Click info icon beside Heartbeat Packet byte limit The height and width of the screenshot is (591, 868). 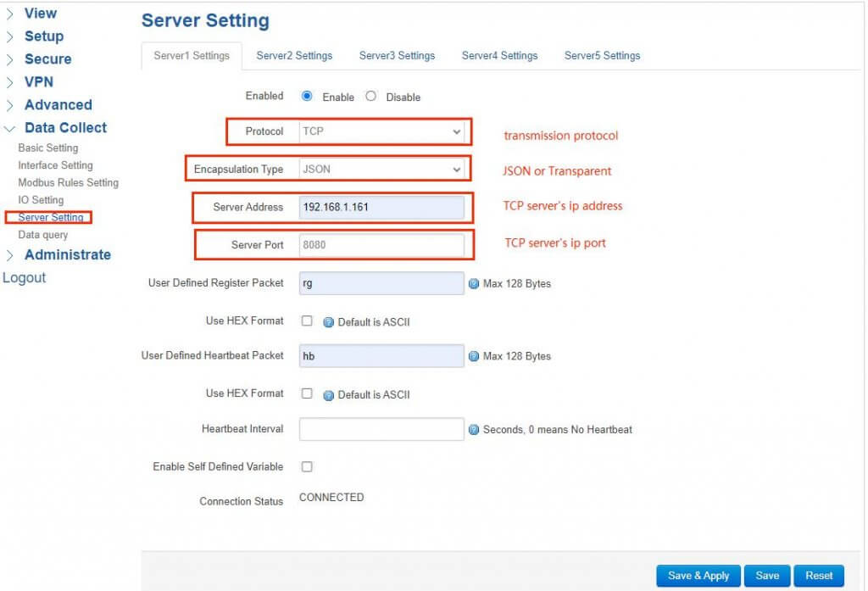point(474,356)
